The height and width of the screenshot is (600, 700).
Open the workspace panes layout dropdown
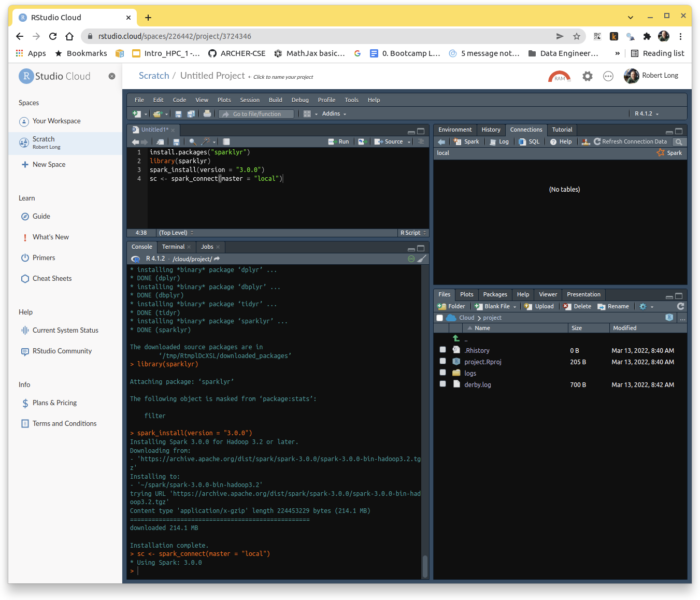[x=310, y=114]
